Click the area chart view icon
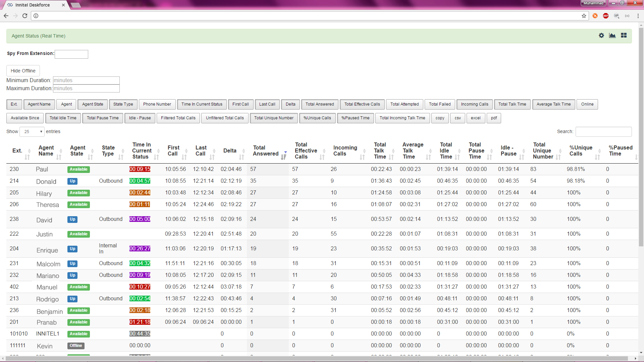The height and width of the screenshot is (362, 644). click(612, 36)
